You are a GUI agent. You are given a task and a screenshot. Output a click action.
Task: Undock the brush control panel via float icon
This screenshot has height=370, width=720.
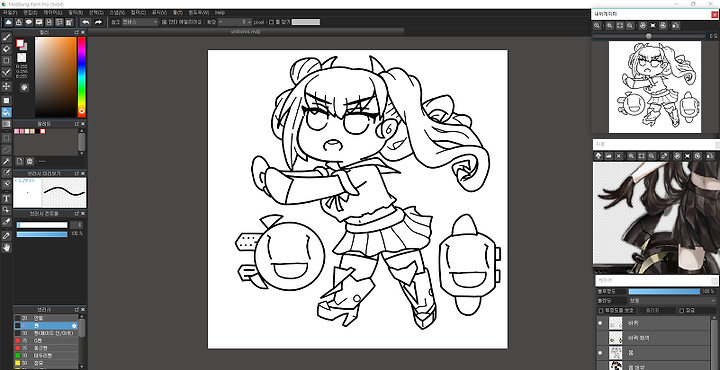pos(77,213)
